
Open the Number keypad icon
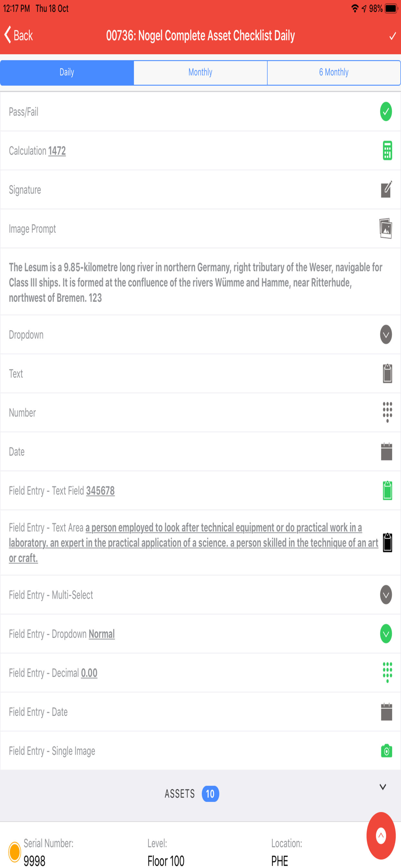click(x=387, y=412)
